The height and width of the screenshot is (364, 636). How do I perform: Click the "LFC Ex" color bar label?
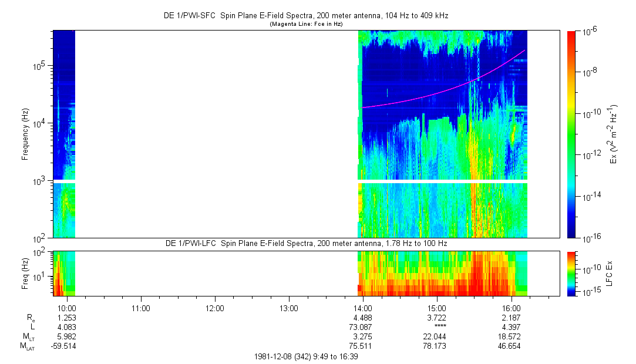coord(611,273)
